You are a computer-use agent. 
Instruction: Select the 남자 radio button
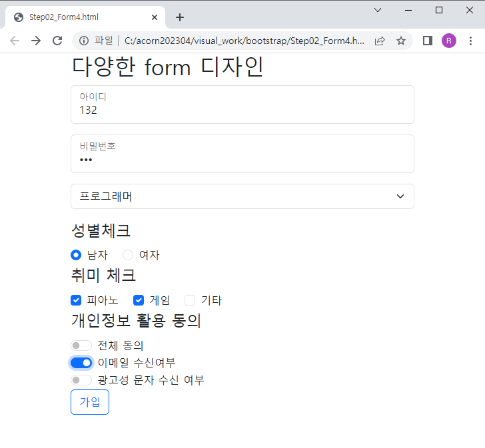click(x=76, y=255)
